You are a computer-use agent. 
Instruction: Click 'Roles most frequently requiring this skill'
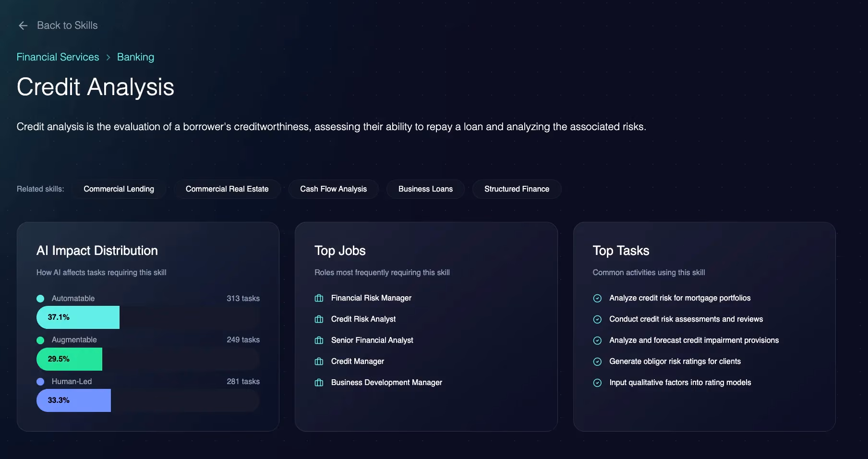(x=382, y=273)
